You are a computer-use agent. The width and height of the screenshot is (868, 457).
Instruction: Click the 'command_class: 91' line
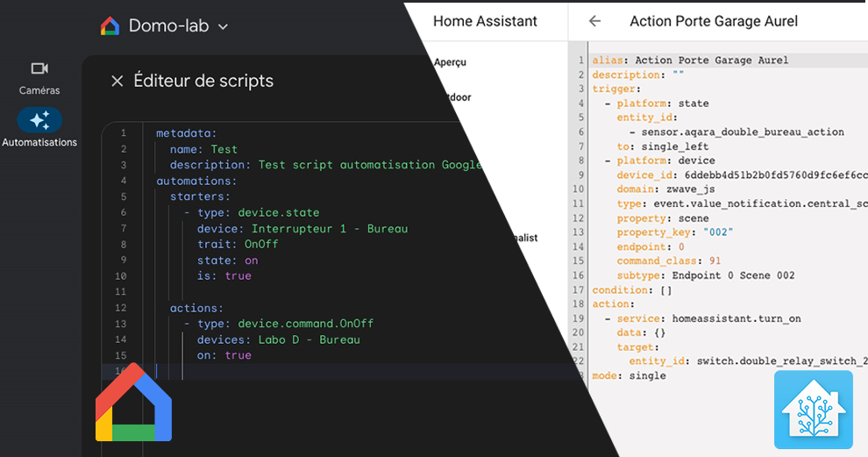[x=669, y=261]
